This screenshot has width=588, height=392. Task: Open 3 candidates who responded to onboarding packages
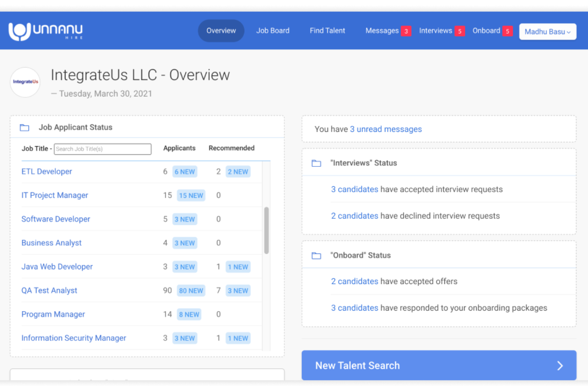coord(354,308)
